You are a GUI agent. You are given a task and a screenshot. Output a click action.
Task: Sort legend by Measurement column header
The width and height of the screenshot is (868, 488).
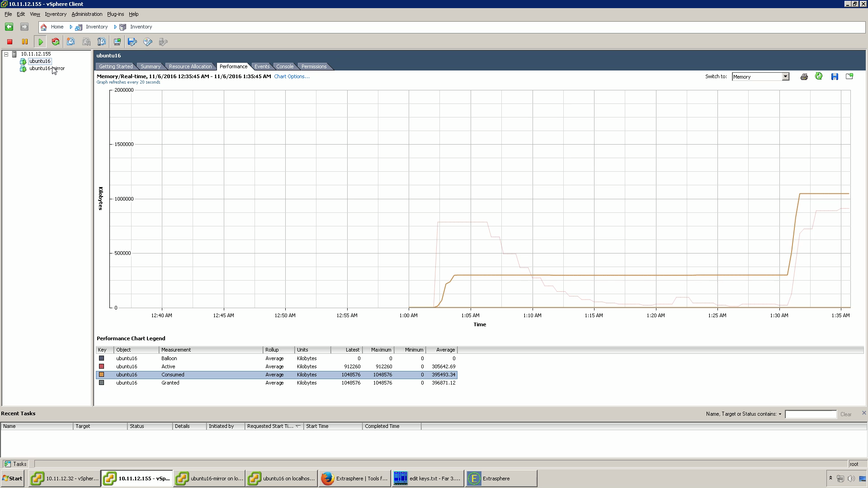tap(211, 350)
